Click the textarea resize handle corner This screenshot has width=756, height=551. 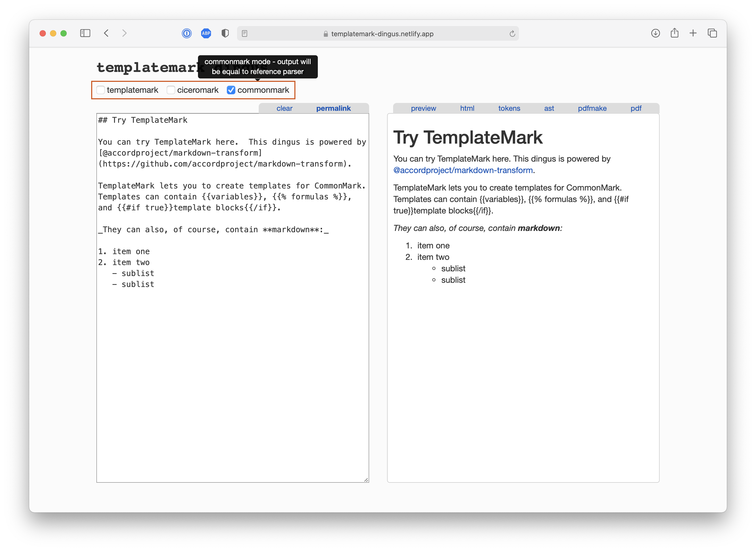(366, 480)
